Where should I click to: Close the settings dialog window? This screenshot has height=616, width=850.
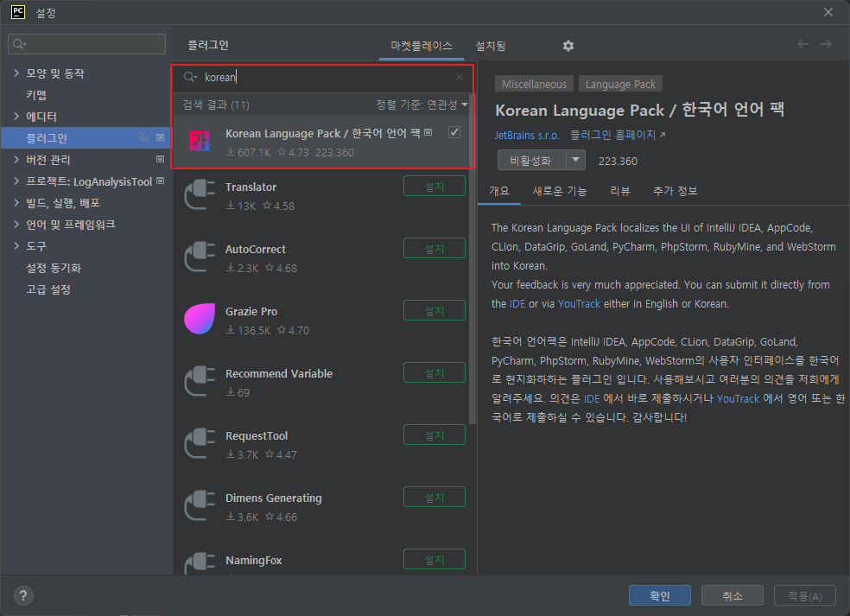[828, 12]
